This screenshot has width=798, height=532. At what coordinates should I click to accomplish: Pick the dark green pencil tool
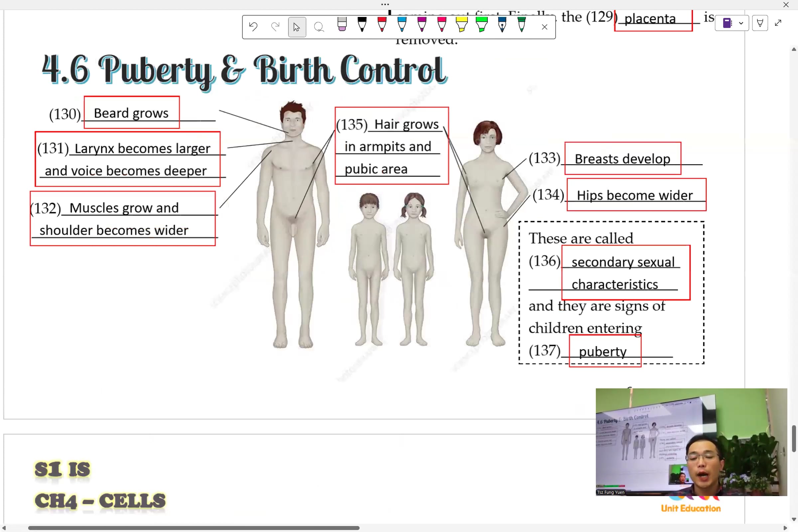521,24
